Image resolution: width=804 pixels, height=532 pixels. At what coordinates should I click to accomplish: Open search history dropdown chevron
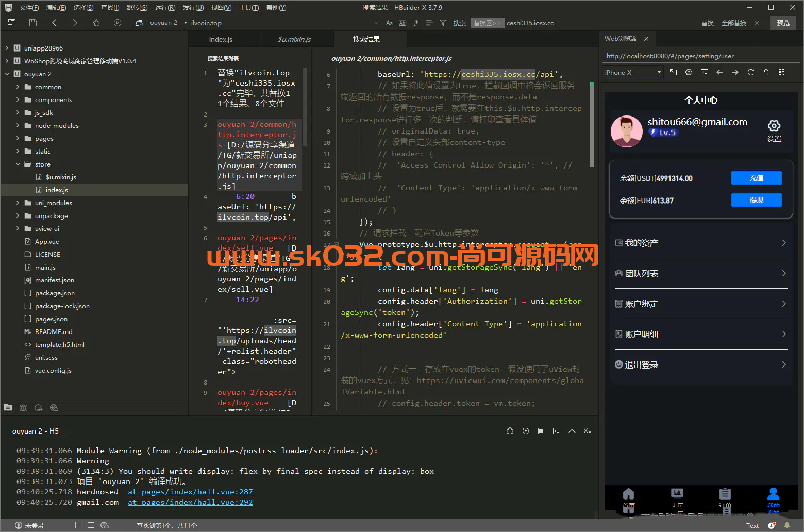[x=376, y=23]
